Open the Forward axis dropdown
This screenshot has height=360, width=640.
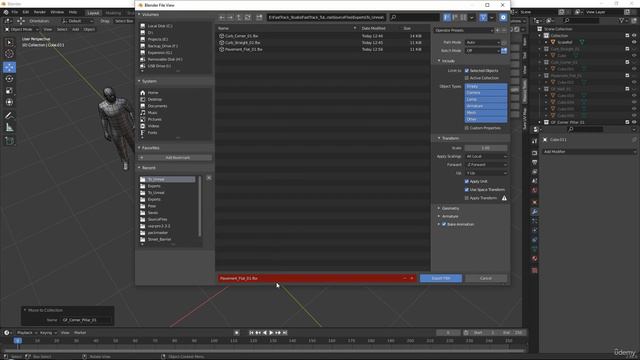point(486,164)
